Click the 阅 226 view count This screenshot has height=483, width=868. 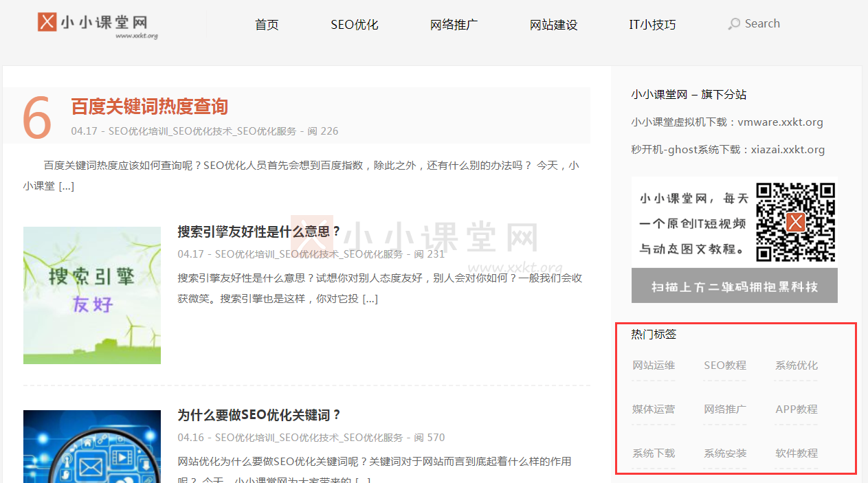pos(323,131)
